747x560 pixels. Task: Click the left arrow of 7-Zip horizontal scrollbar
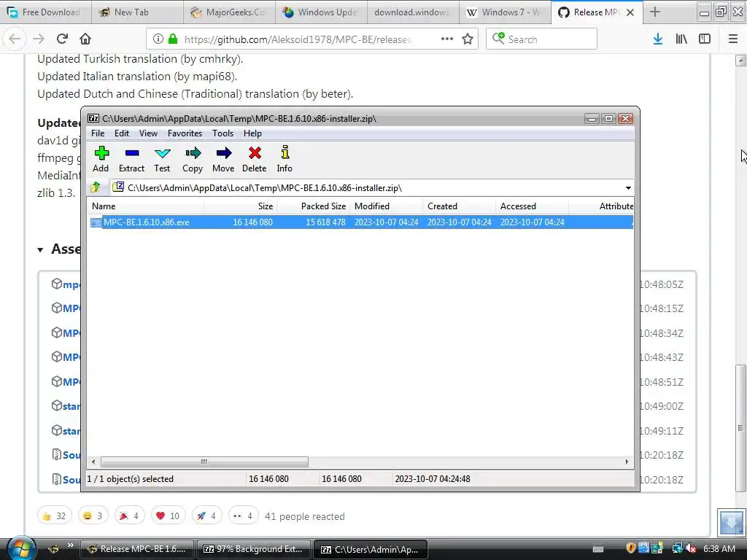click(93, 462)
